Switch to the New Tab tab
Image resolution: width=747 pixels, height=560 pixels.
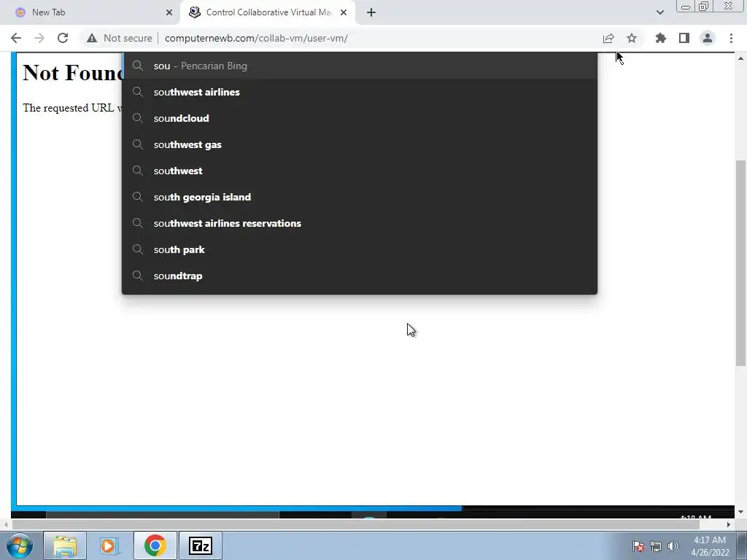click(90, 12)
